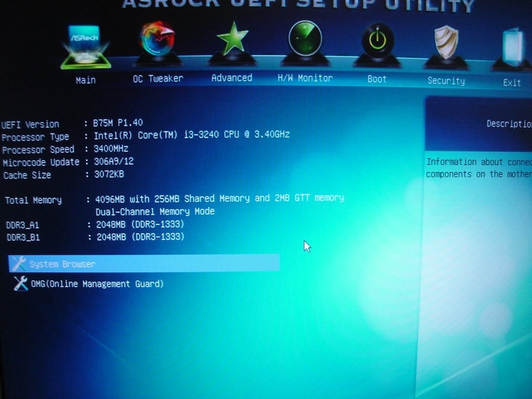This screenshot has width=532, height=399.
Task: Click Total Memory 4096MB line
Action: (x=220, y=198)
